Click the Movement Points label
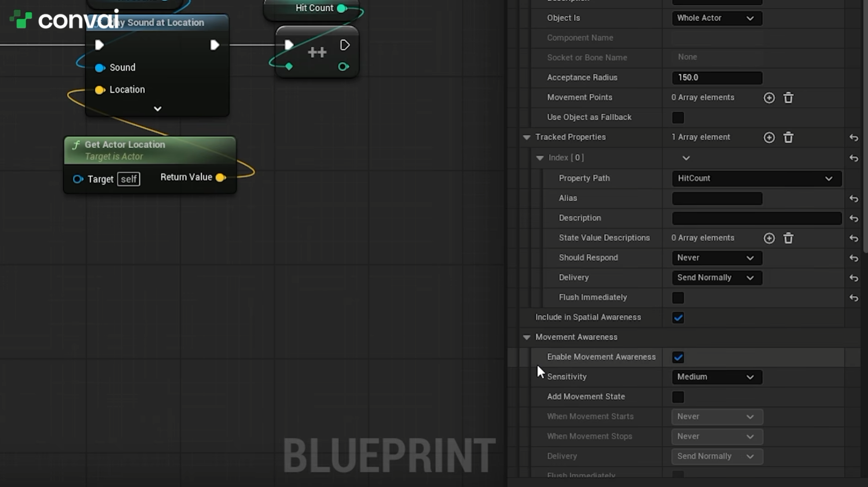 click(579, 97)
